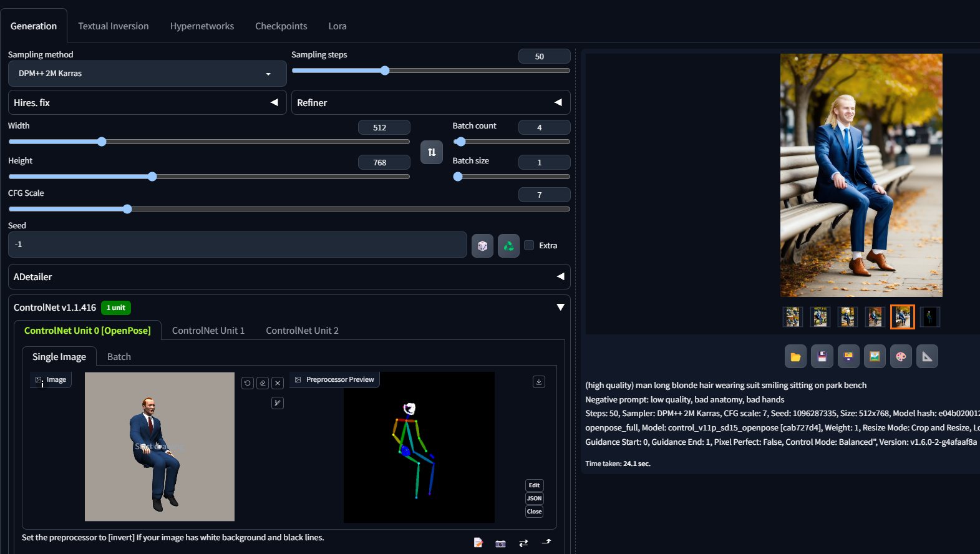Click the "Time taken: 24.1 sec." text
The width and height of the screenshot is (980, 554).
tap(618, 464)
